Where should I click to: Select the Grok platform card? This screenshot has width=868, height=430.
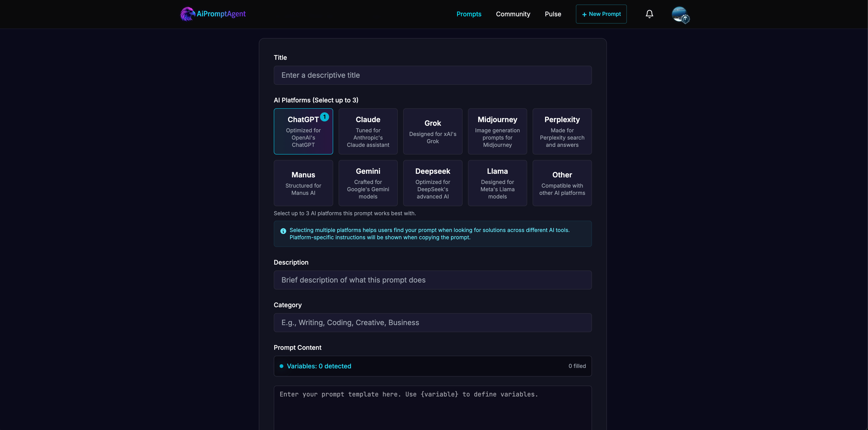tap(433, 131)
